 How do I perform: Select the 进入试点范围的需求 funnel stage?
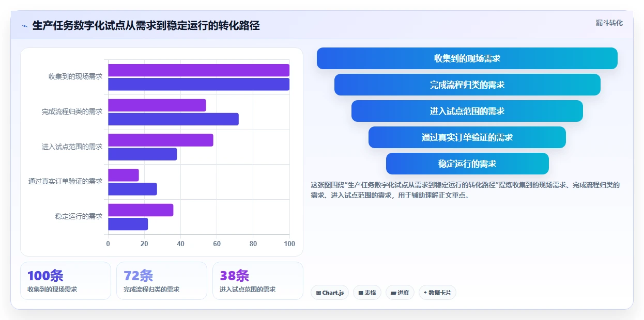[467, 111]
